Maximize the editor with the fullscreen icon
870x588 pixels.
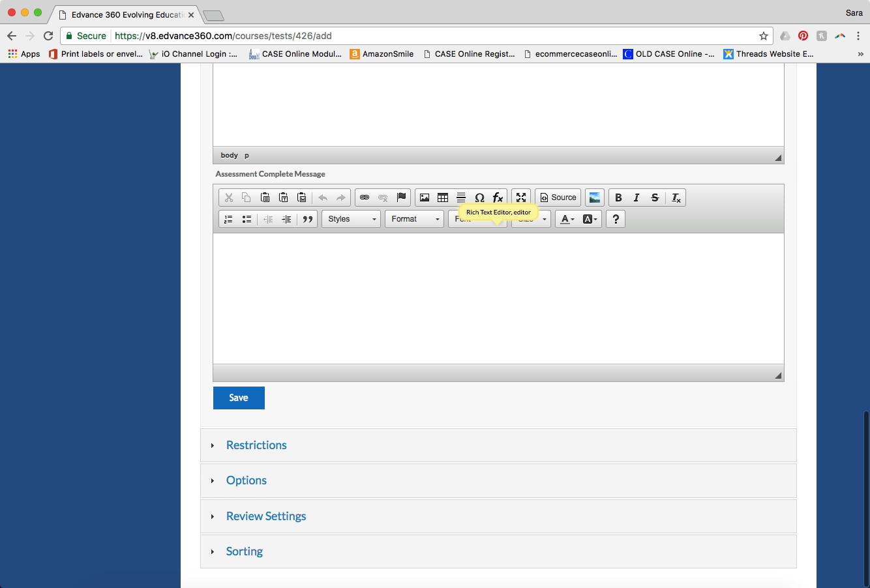click(521, 198)
